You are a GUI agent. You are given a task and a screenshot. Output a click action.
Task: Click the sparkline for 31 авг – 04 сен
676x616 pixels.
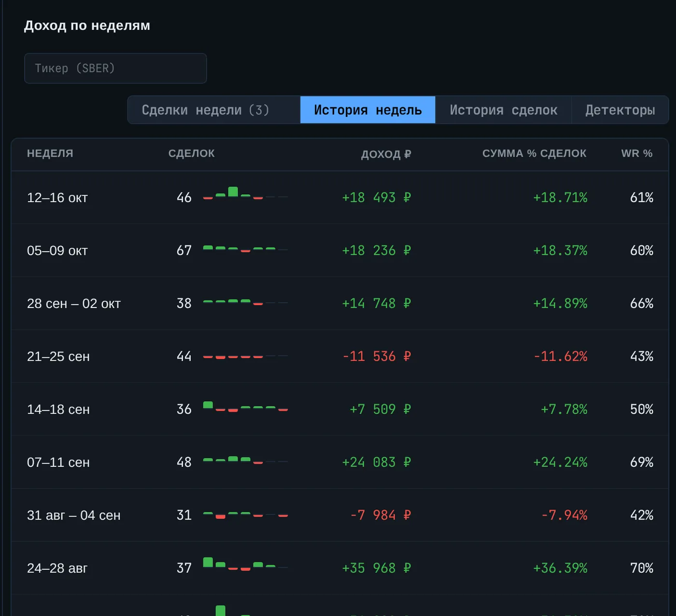coord(245,515)
